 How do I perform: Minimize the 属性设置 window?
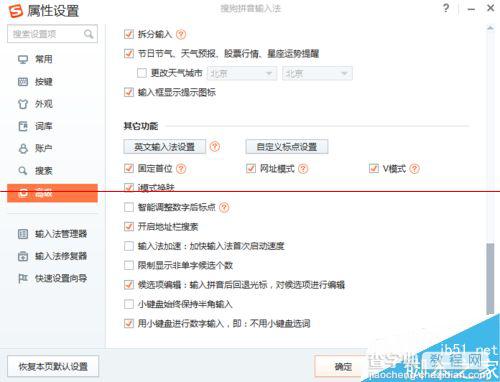[x=471, y=9]
